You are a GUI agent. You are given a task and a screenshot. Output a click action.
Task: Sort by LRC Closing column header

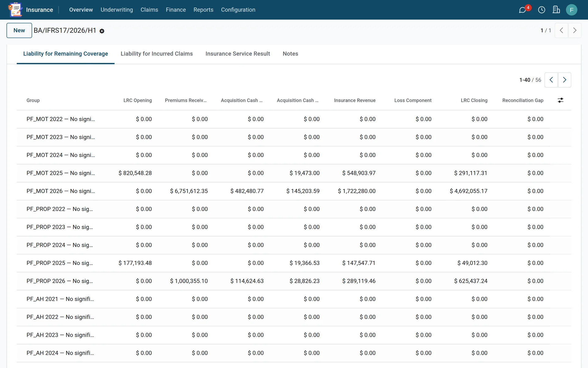474,100
